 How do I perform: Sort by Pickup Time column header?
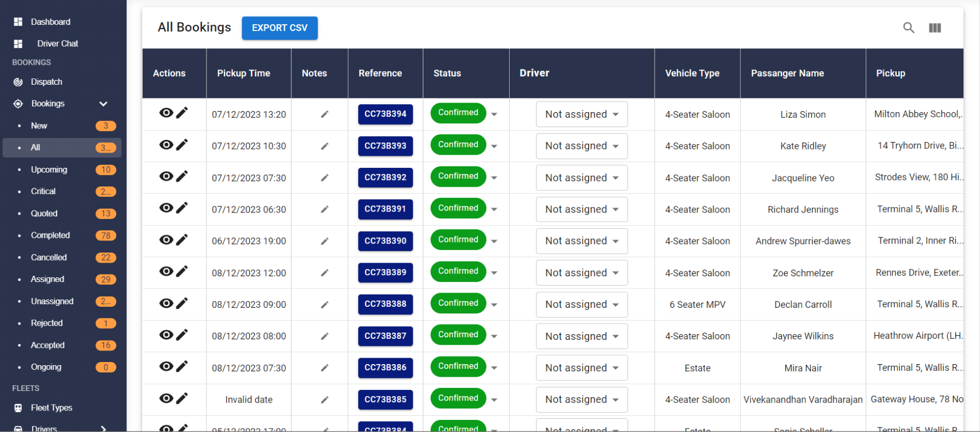243,73
